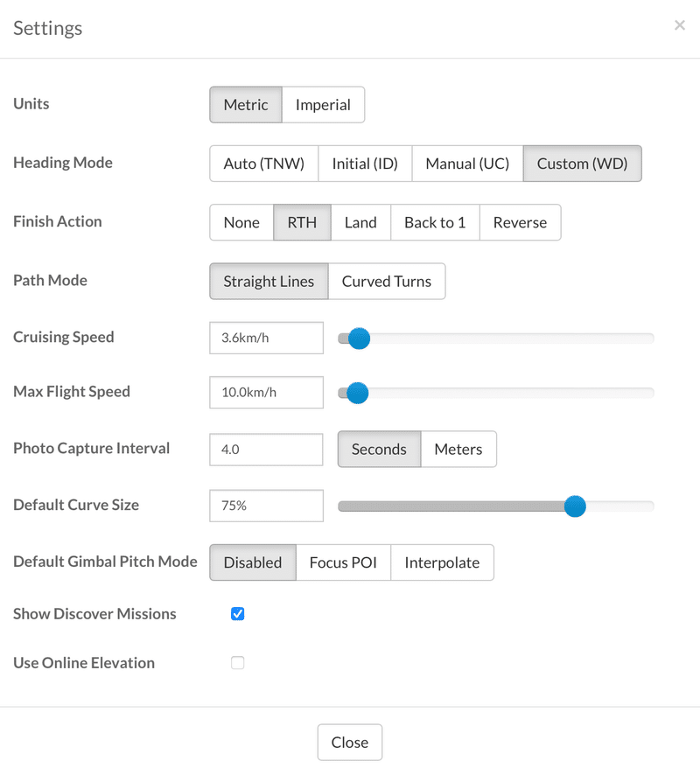The image size is (700, 775).
Task: Switch heading mode to Manual (UC)
Action: [467, 164]
